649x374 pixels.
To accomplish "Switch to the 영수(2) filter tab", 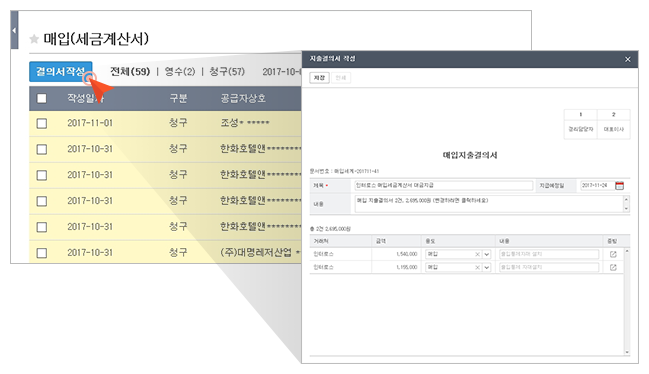I will pyautogui.click(x=180, y=72).
